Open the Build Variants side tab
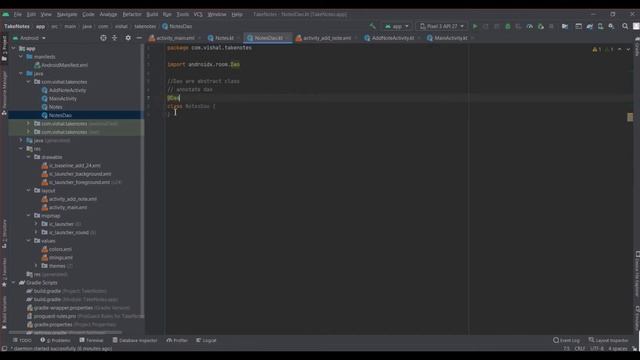The image size is (640, 360). 4,312
